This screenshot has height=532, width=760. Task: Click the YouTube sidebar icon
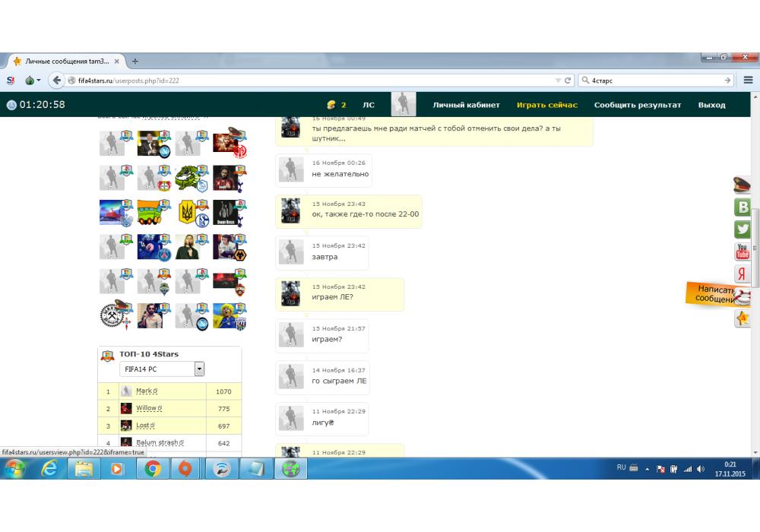(743, 252)
